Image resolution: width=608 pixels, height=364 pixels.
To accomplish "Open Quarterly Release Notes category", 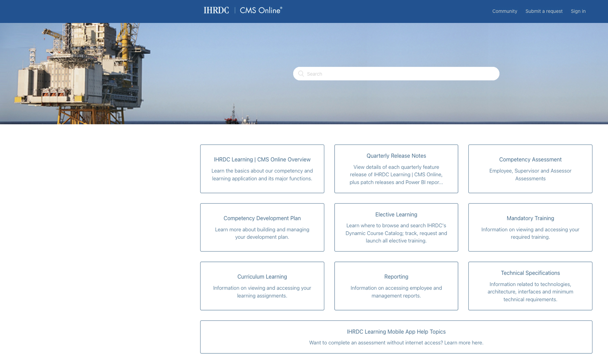I will point(396,169).
